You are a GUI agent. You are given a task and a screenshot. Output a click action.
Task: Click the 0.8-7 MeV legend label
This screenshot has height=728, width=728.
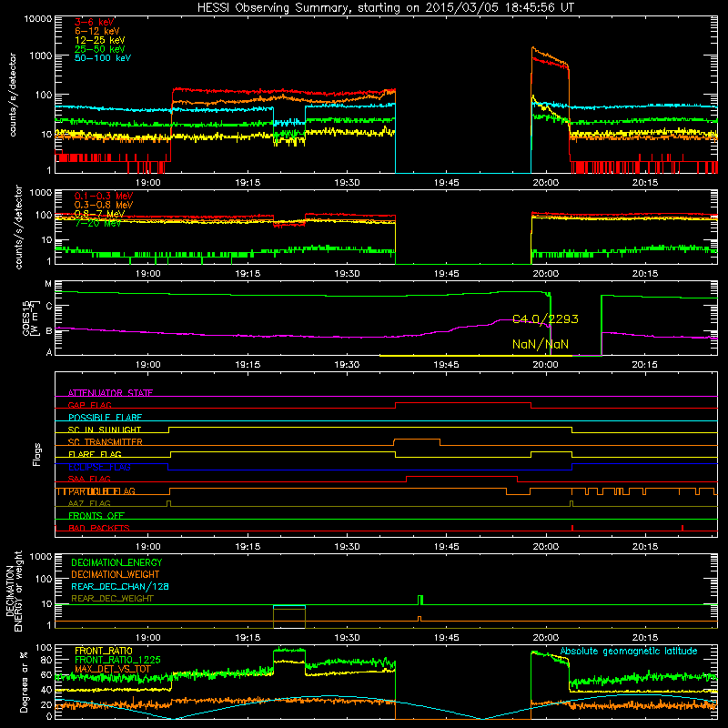pos(99,214)
